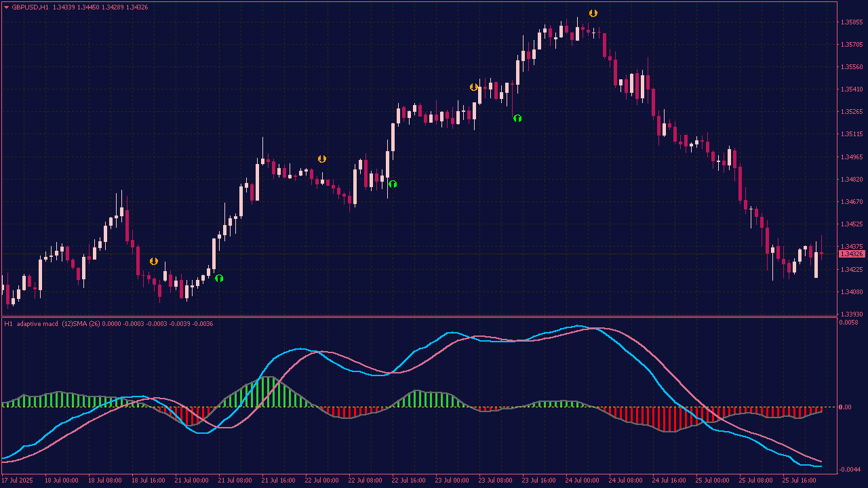Click the 1.33930 level on the price axis
Screen dimensions: 868x488
coord(851,314)
